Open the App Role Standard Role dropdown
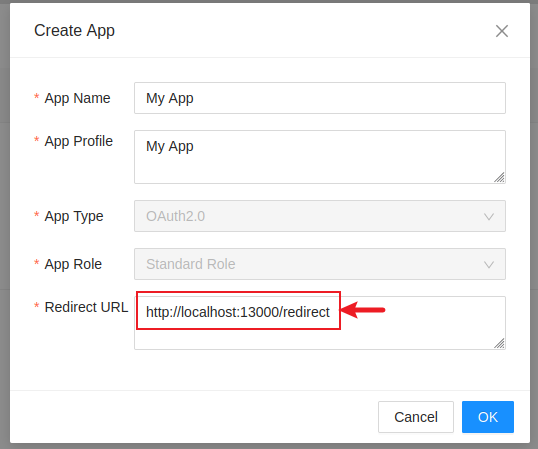 pos(320,264)
